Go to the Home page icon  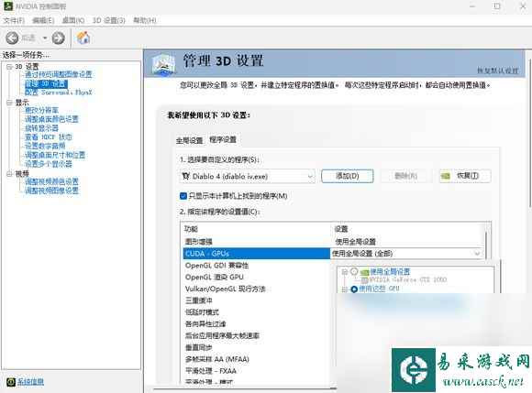point(83,38)
